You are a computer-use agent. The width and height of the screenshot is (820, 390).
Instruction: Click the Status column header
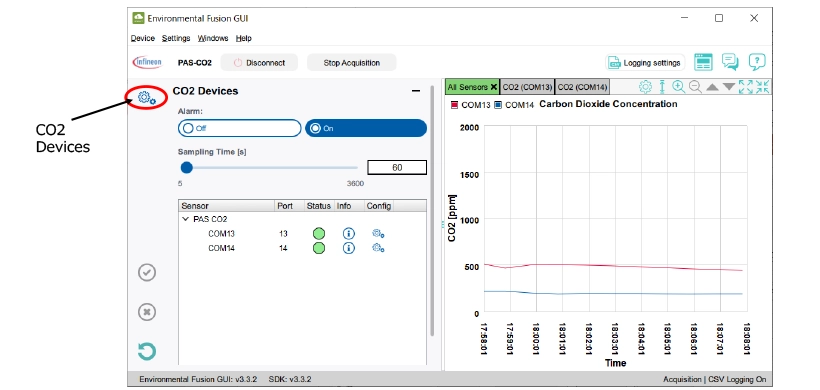320,206
